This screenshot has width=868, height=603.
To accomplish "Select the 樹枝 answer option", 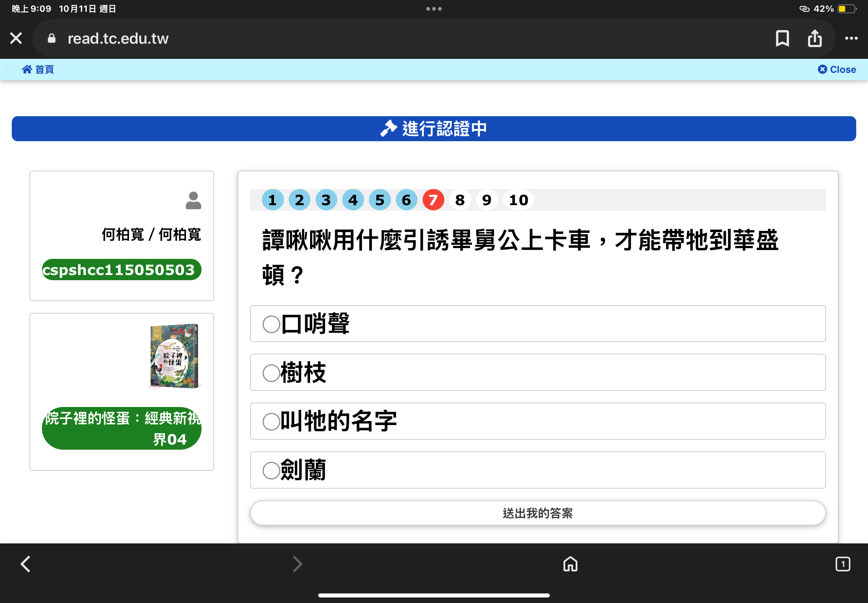I will point(538,372).
